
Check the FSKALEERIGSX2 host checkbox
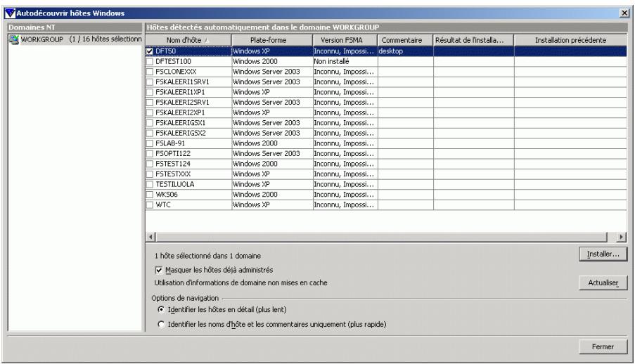(x=150, y=134)
